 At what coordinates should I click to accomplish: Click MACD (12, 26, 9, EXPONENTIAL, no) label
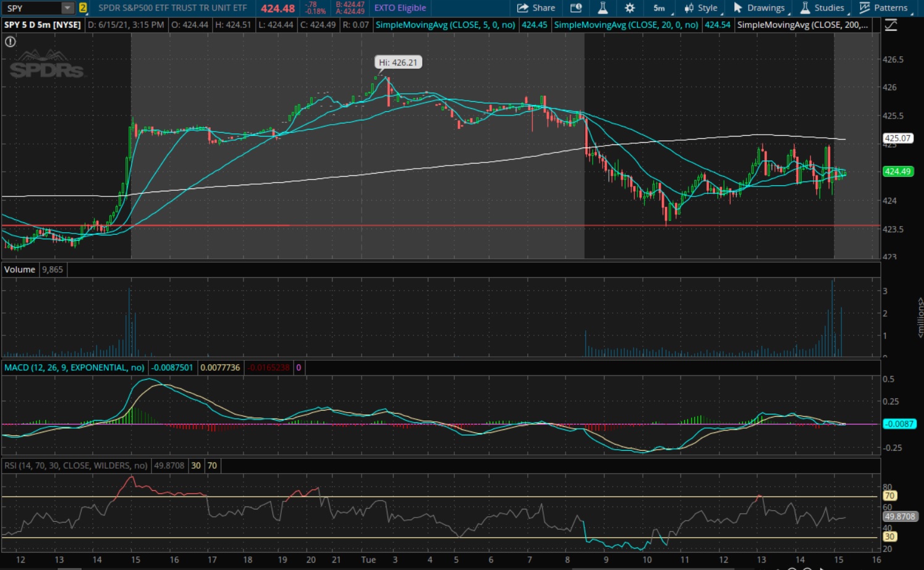coord(74,367)
